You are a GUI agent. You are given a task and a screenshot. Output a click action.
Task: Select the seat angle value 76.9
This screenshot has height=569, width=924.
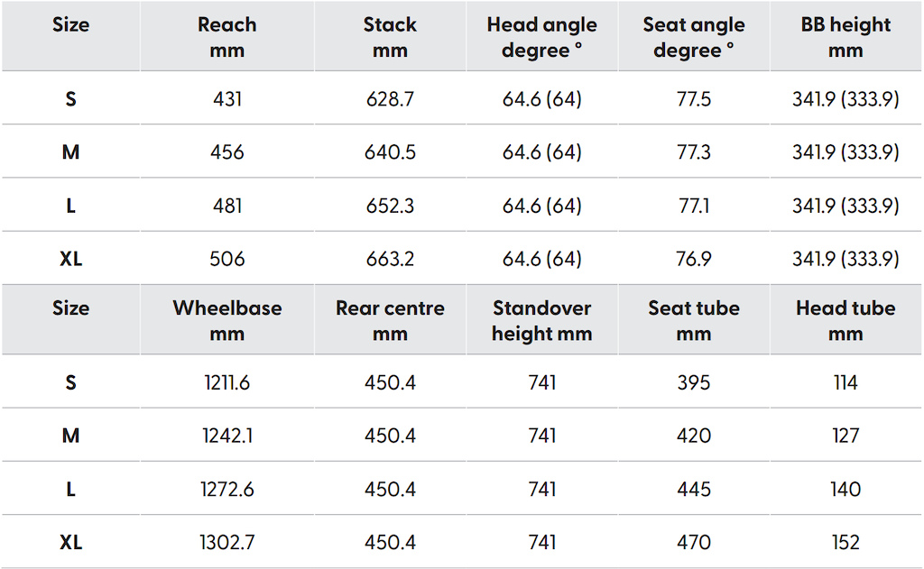tap(694, 259)
